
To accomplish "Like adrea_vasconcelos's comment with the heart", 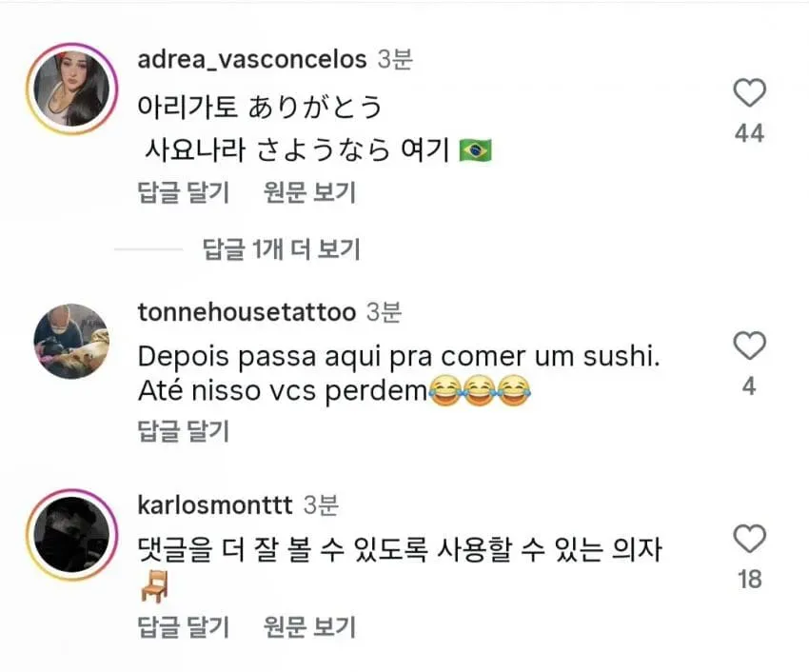I will (x=749, y=93).
